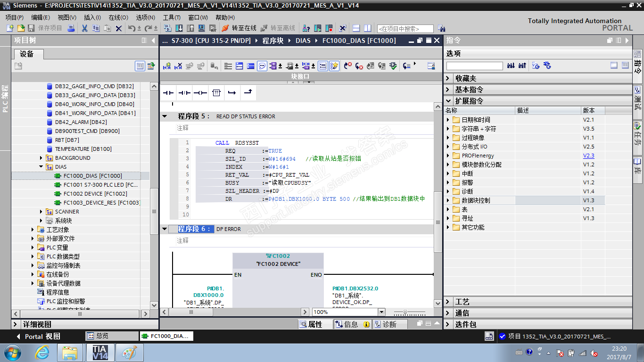
Task: Click the instruction search field under 选项
Action: click(x=475, y=66)
